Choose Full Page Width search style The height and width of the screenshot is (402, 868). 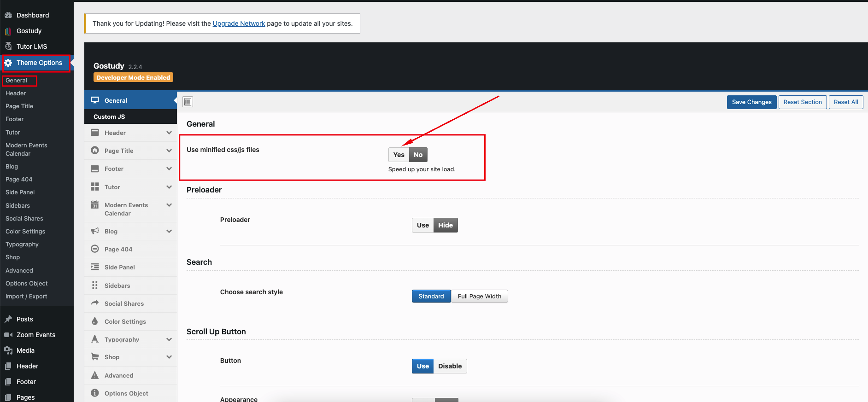point(480,296)
